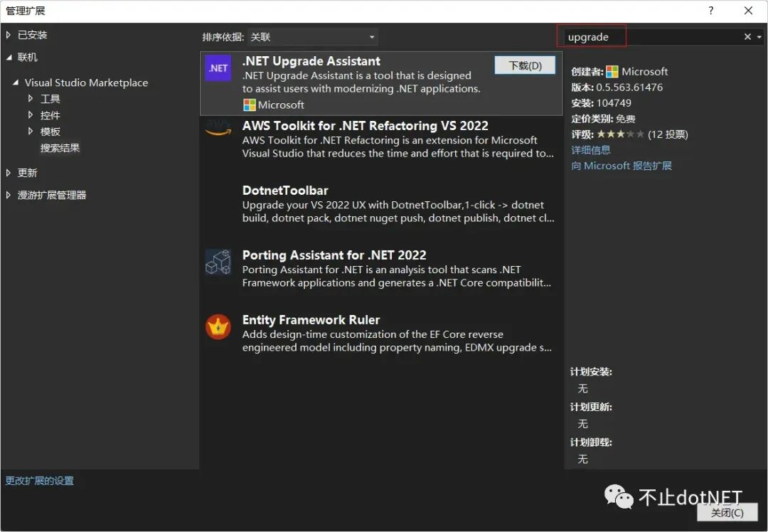Open the 详细信息 link
768x532 pixels.
tap(591, 150)
